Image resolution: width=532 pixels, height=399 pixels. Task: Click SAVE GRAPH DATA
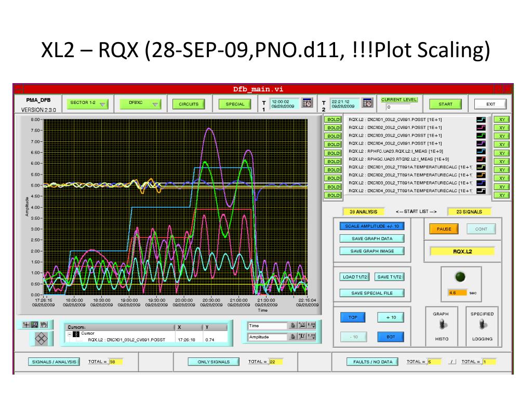(x=372, y=238)
